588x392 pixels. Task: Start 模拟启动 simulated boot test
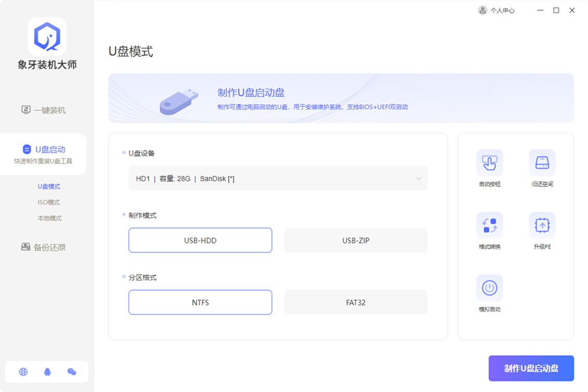[489, 288]
